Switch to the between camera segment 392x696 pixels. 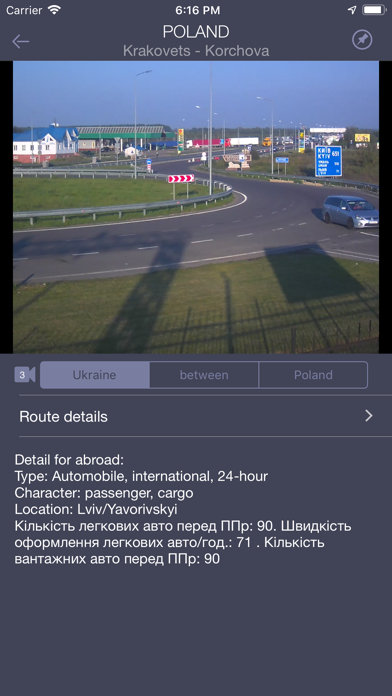pos(204,375)
